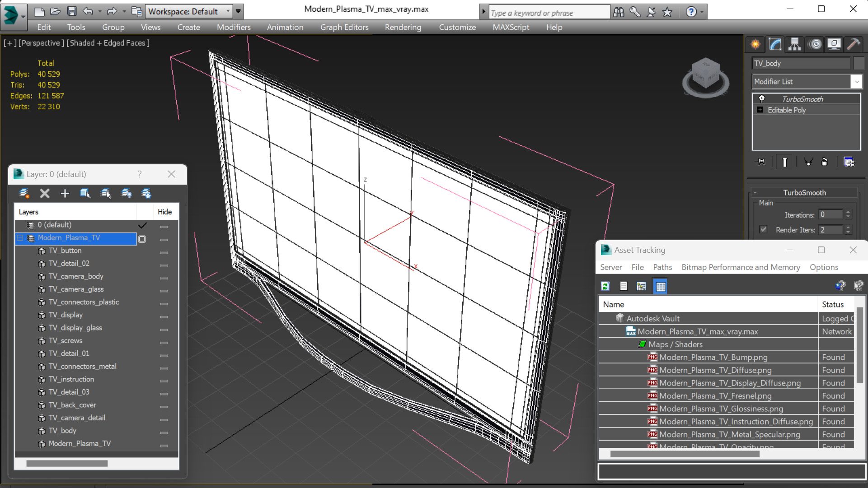The image size is (868, 488).
Task: Open the Paths menu in Asset Tracking
Action: [662, 267]
